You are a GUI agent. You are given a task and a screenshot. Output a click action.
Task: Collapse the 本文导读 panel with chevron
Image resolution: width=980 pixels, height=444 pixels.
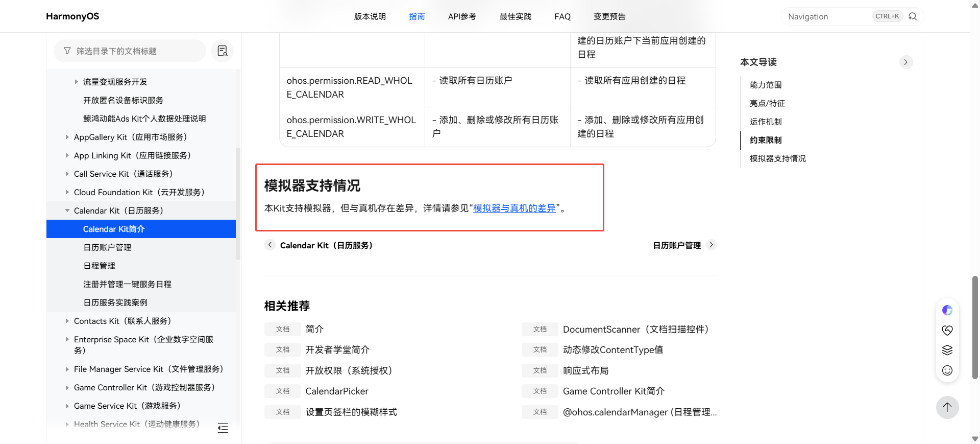pos(905,62)
